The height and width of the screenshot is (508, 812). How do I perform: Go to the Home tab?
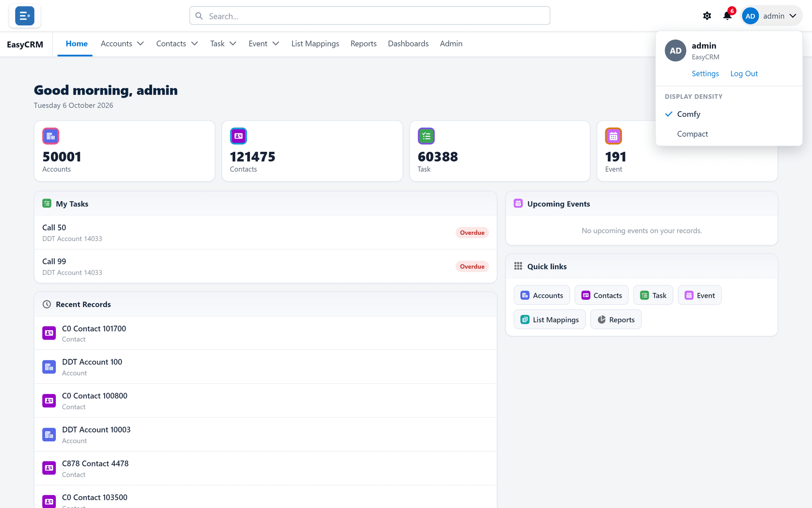pyautogui.click(x=77, y=43)
